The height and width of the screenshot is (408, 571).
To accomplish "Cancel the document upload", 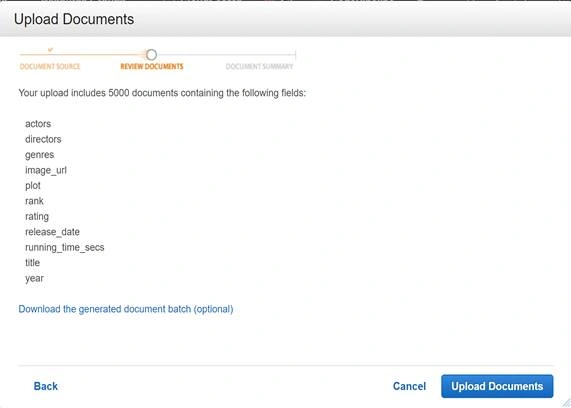I will (x=409, y=386).
